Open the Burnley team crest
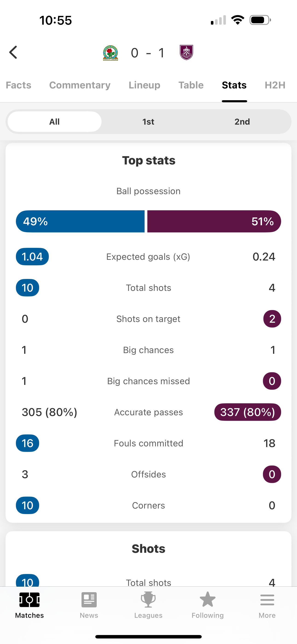297x644 pixels. click(x=186, y=53)
